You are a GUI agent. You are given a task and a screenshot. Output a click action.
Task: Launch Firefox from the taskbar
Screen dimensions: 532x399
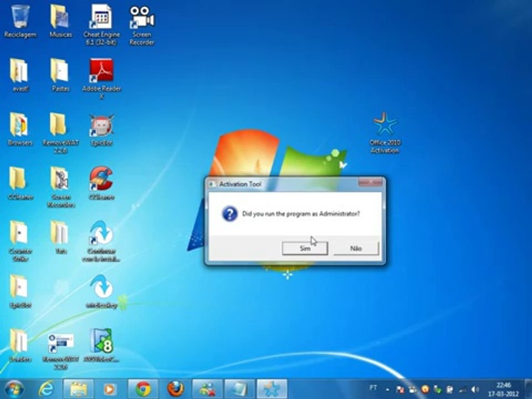click(x=176, y=389)
